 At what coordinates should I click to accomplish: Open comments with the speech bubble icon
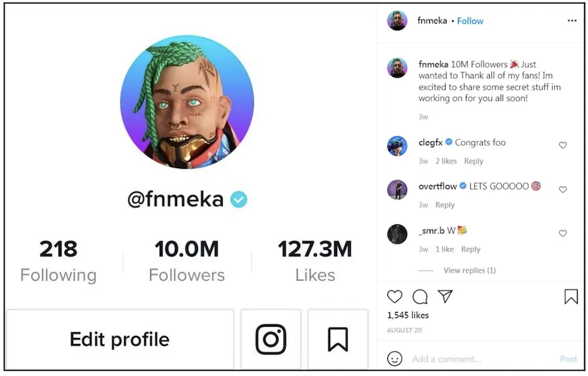point(420,296)
